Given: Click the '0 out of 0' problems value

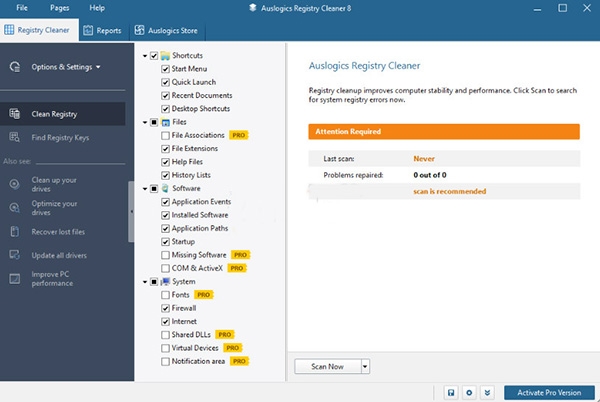Looking at the screenshot, I should [430, 175].
